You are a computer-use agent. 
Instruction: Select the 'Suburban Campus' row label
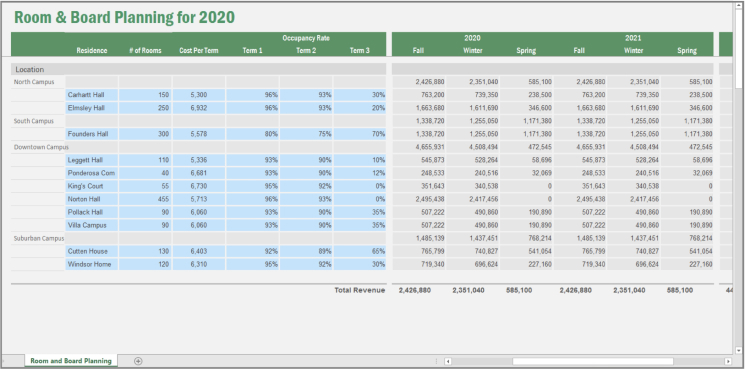point(38,238)
